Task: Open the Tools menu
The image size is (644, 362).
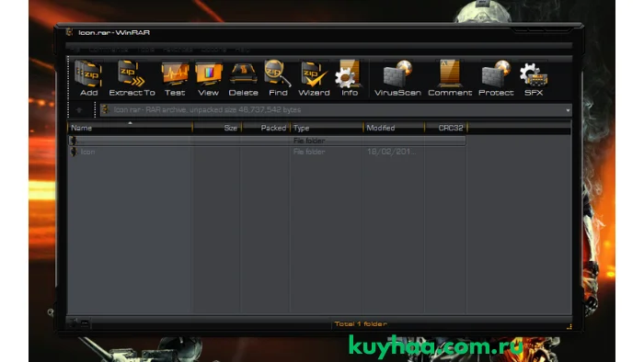Action: click(145, 50)
